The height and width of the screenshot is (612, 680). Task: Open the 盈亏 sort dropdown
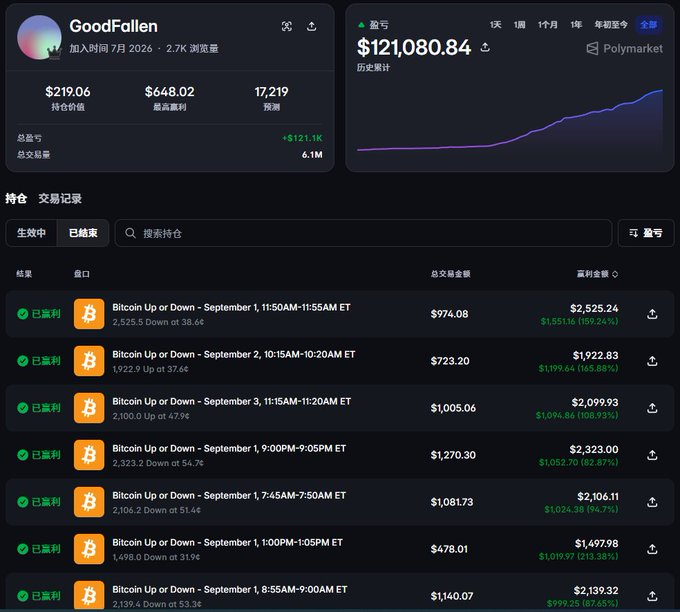[646, 233]
